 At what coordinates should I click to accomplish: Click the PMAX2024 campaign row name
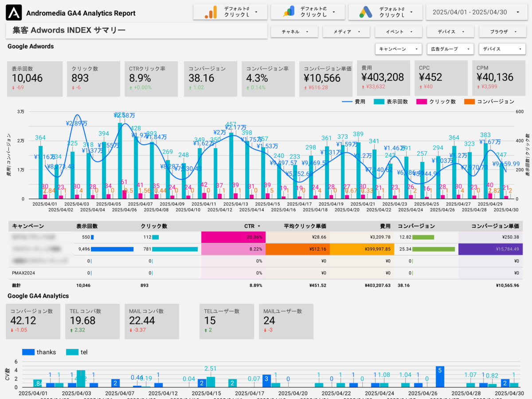(23, 273)
